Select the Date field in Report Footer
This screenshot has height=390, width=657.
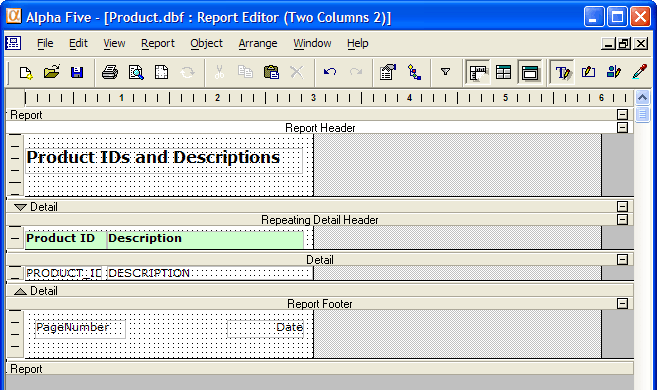265,329
